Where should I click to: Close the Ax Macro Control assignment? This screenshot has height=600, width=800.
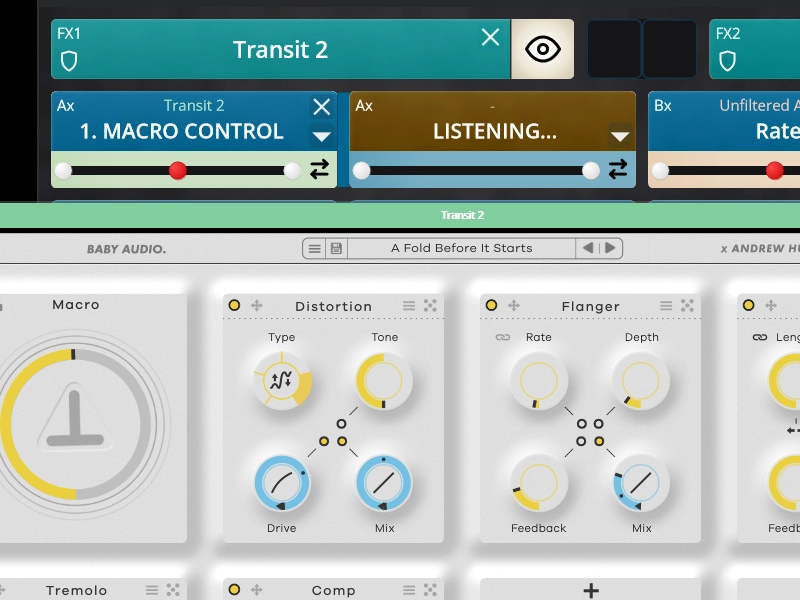(321, 107)
